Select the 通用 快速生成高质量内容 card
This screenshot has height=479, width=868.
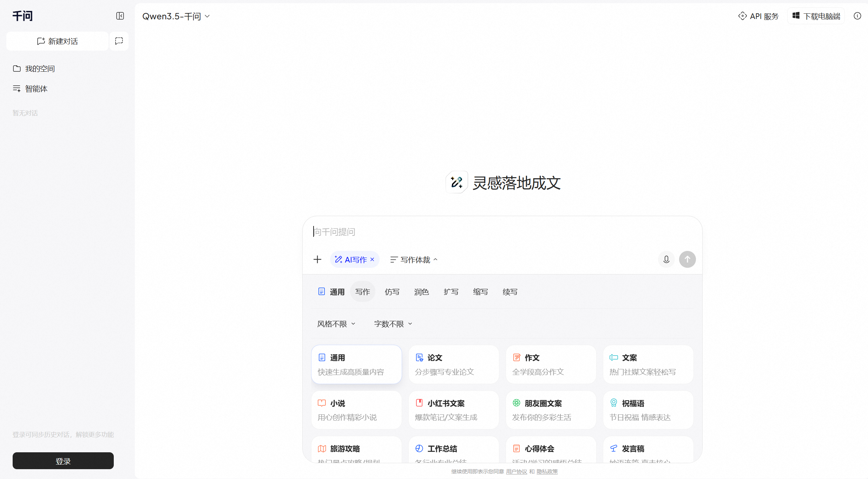point(356,364)
